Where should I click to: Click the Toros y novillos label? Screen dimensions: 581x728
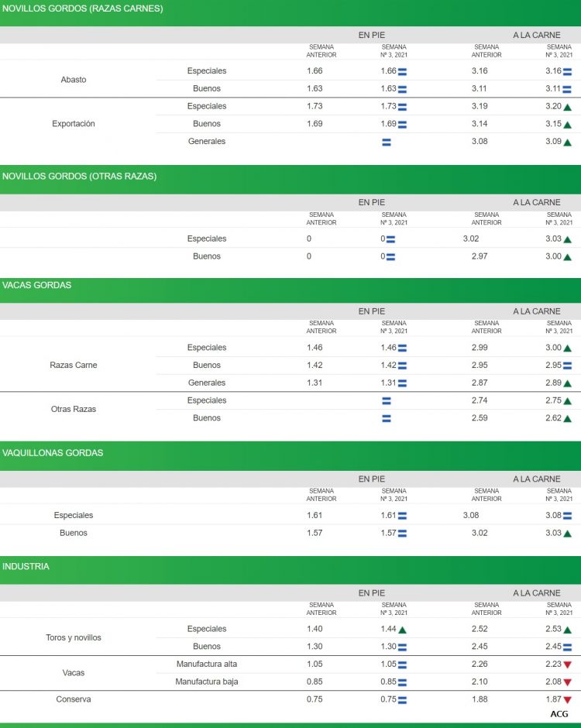pos(74,637)
